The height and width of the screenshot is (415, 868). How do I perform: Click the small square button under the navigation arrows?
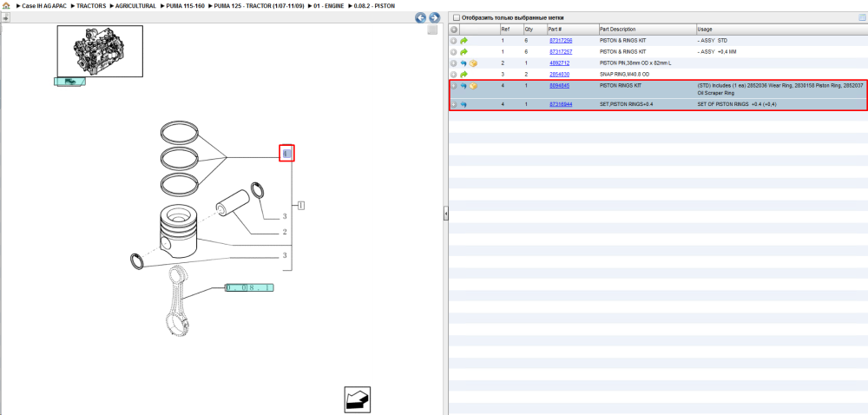433,30
